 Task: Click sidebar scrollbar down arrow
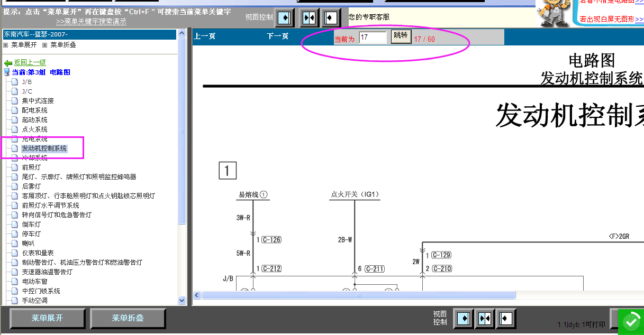click(x=182, y=300)
